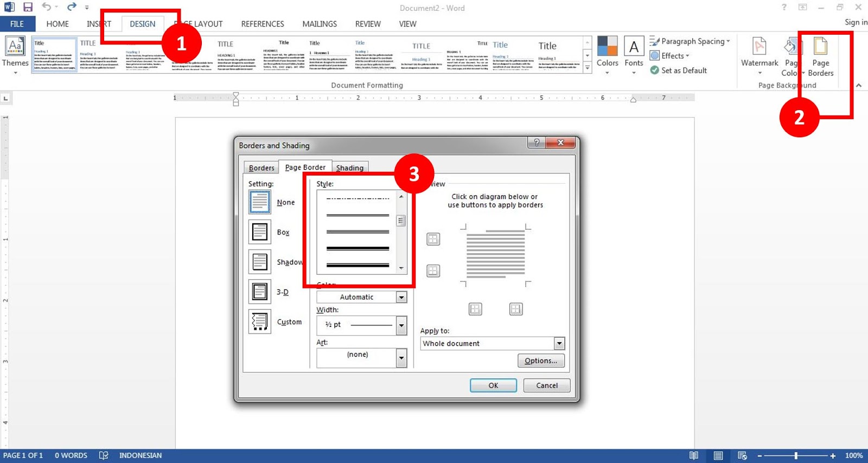
Task: Toggle the right border in preview
Action: [516, 309]
